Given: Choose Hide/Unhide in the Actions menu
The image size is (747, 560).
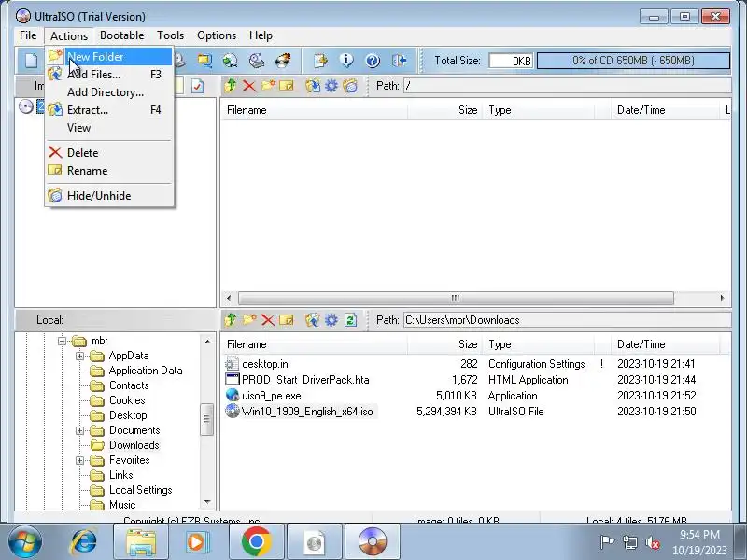Looking at the screenshot, I should pyautogui.click(x=109, y=196).
